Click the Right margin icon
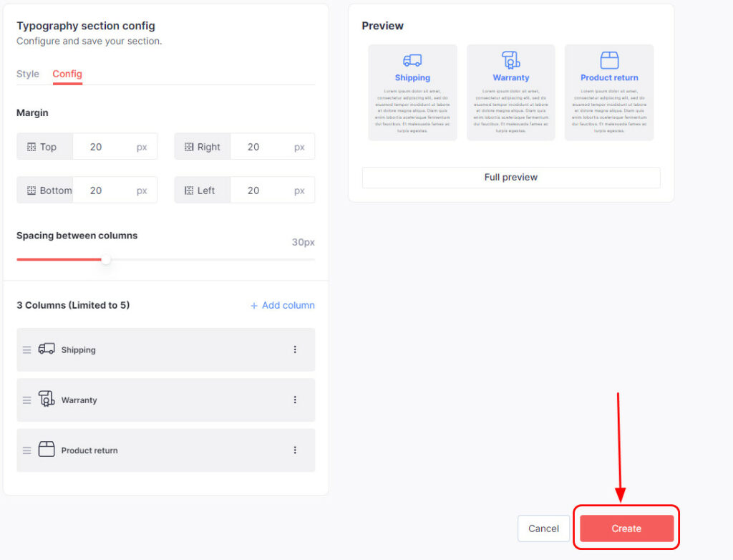The image size is (733, 560). pyautogui.click(x=189, y=147)
